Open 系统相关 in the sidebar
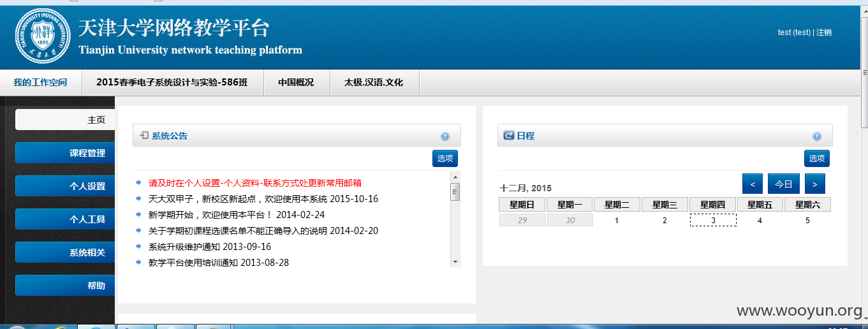Image resolution: width=868 pixels, height=329 pixels. (65, 252)
